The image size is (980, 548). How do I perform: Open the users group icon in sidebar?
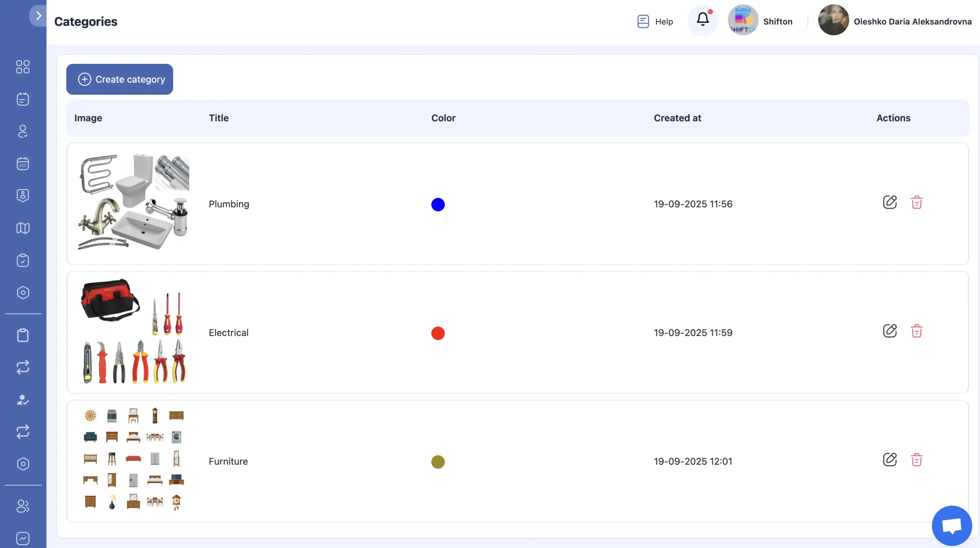click(23, 506)
